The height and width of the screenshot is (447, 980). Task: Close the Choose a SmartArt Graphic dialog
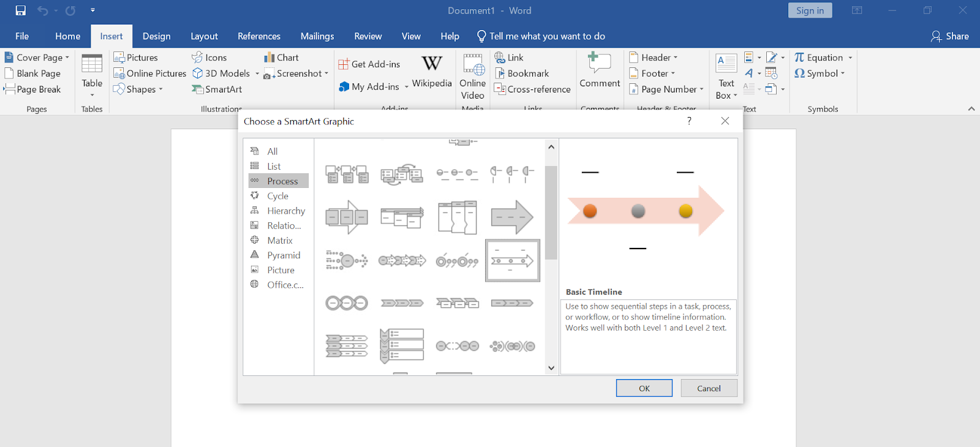[x=725, y=121]
